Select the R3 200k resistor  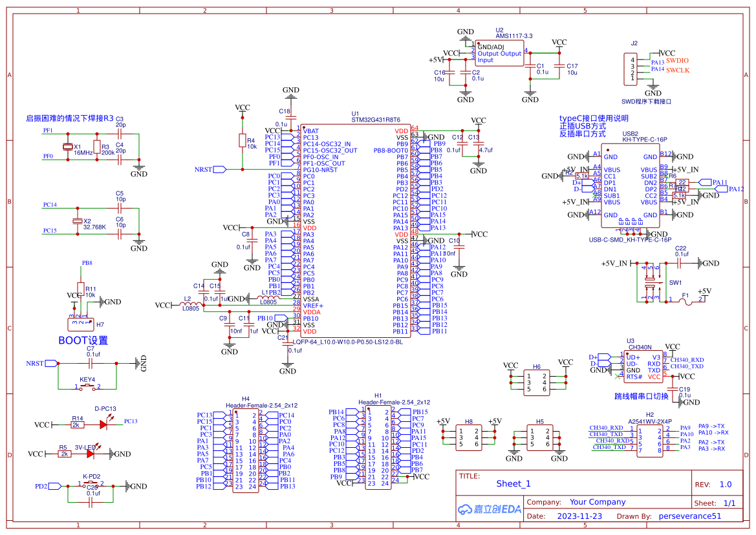pos(98,147)
